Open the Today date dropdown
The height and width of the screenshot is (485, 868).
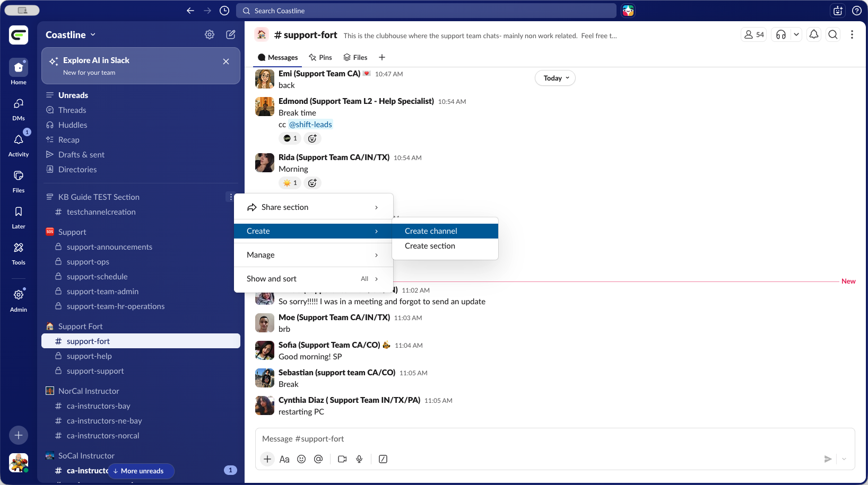click(555, 78)
